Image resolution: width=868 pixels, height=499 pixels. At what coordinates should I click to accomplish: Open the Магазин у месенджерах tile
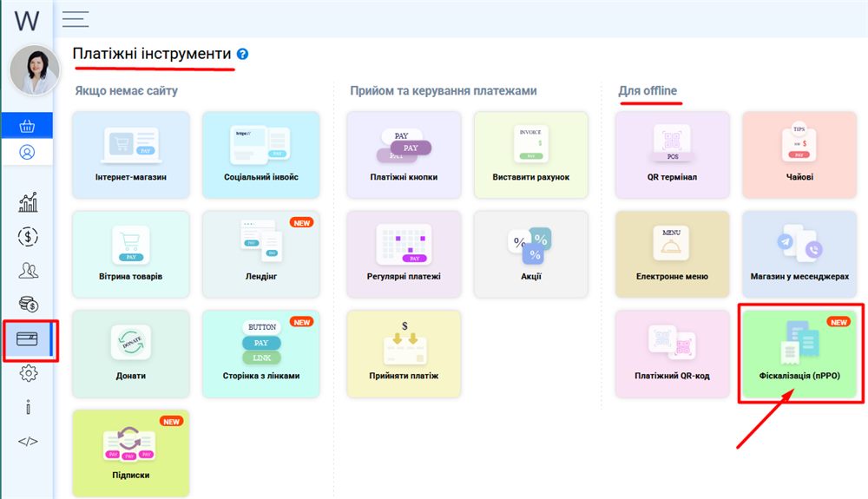tap(799, 254)
